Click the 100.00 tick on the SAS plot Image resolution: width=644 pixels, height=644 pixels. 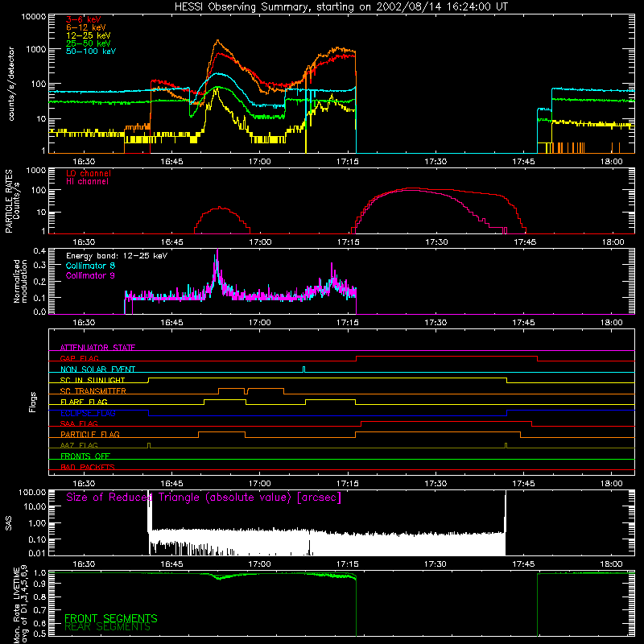tap(32, 492)
